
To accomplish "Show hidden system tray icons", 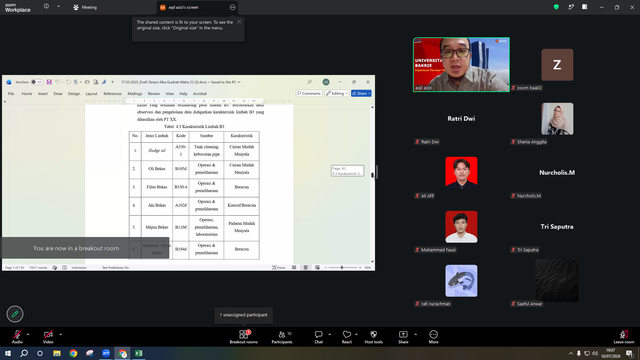I will coord(571,353).
